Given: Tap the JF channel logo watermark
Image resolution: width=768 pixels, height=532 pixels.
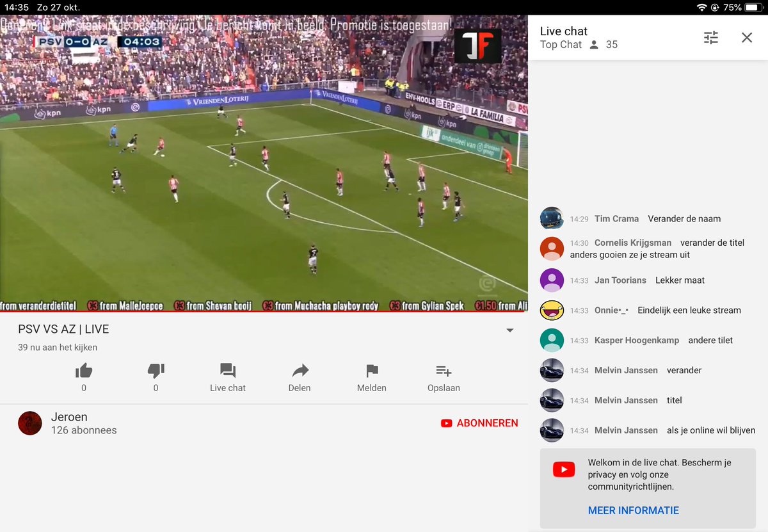Looking at the screenshot, I should click(x=477, y=46).
